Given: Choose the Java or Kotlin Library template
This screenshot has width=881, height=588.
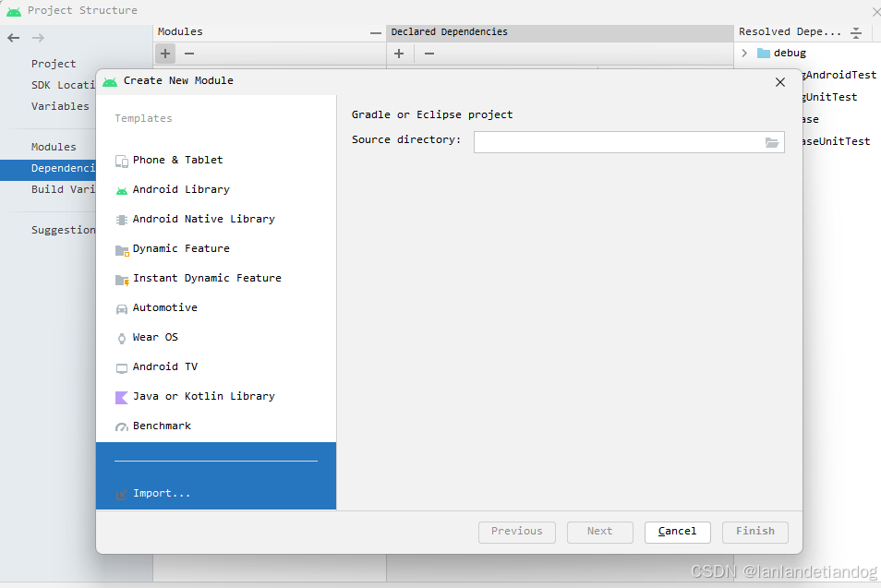Looking at the screenshot, I should pyautogui.click(x=195, y=396).
